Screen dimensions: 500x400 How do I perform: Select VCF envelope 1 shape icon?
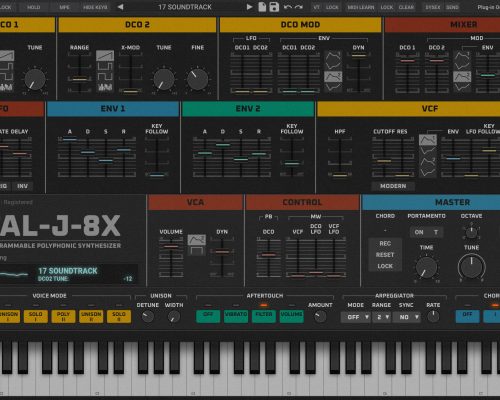428,140
